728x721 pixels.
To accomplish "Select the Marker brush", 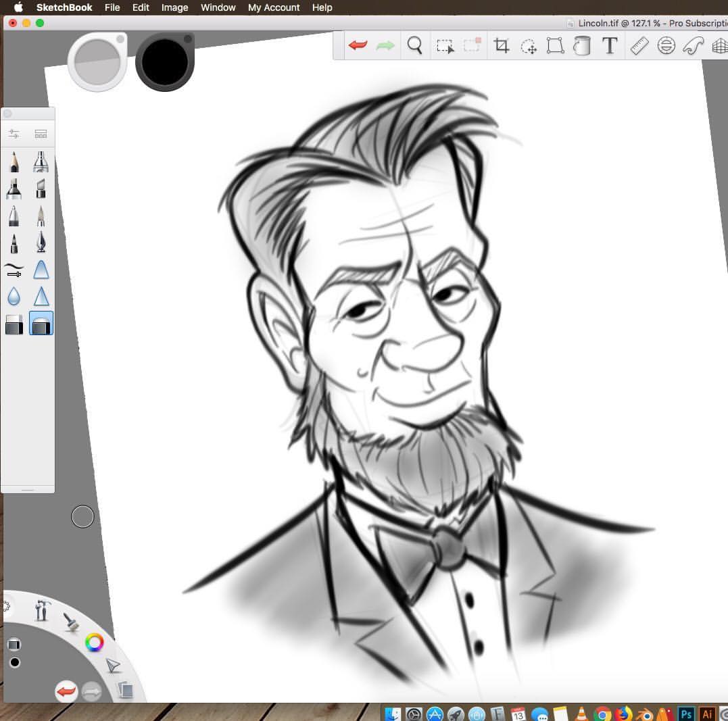I will [14, 189].
